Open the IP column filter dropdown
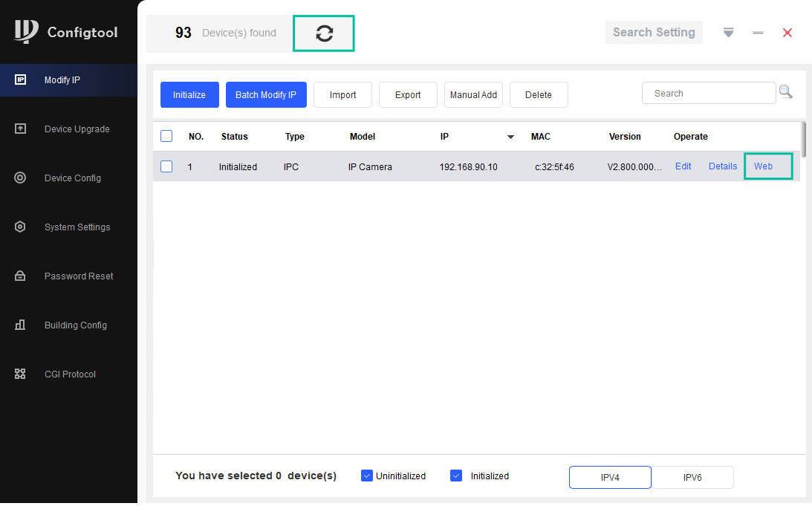812x506 pixels. coord(510,137)
